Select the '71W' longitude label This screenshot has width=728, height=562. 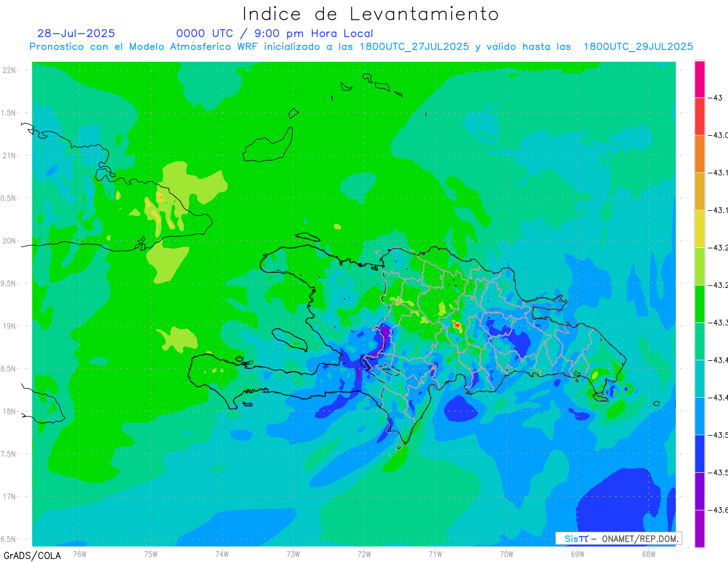[435, 554]
